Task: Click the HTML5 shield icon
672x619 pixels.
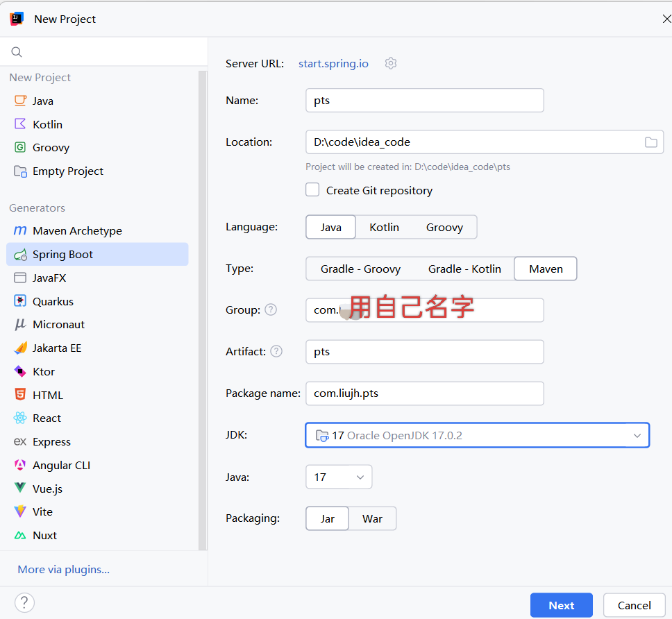Action: (x=20, y=394)
